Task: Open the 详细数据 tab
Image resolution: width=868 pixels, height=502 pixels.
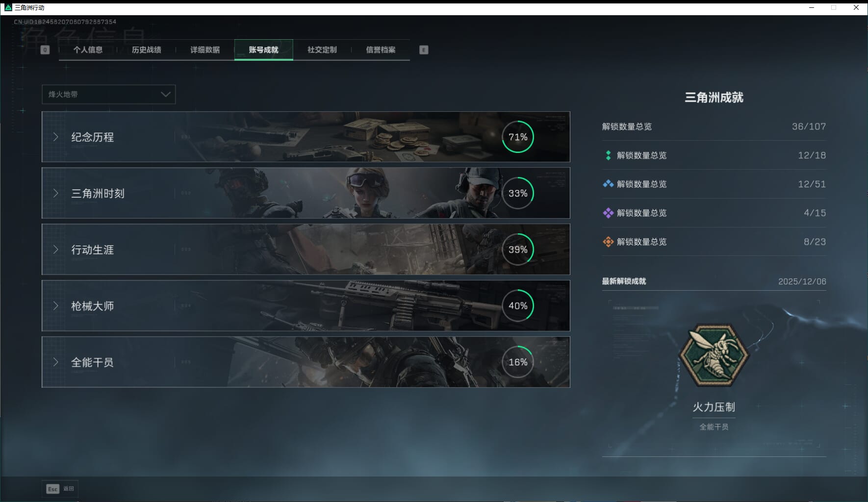Action: [x=205, y=50]
